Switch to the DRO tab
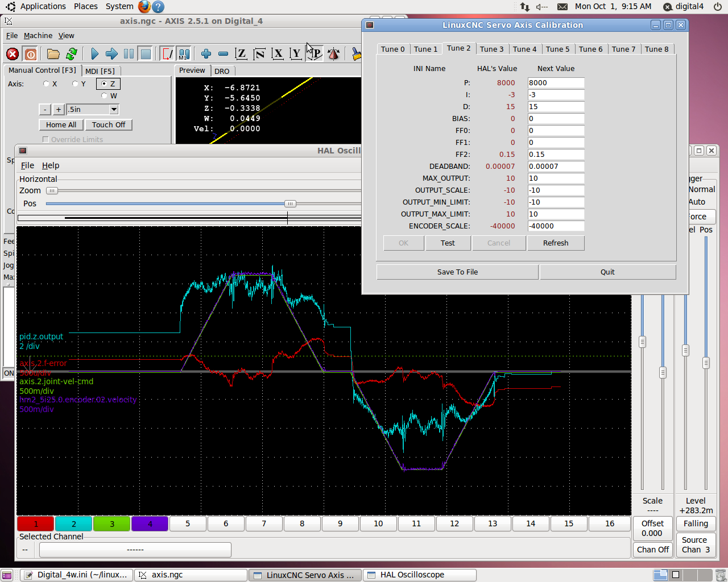728x582 pixels. (222, 71)
